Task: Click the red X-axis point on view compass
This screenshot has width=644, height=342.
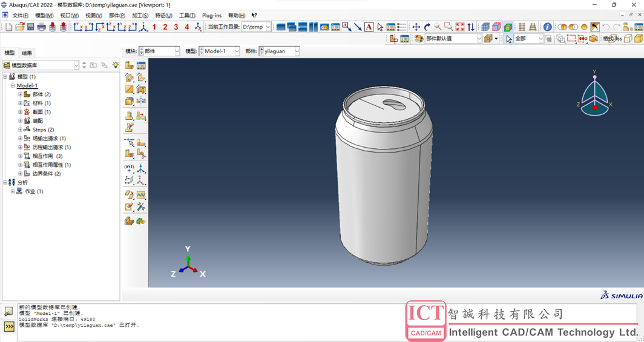Action: [x=595, y=108]
